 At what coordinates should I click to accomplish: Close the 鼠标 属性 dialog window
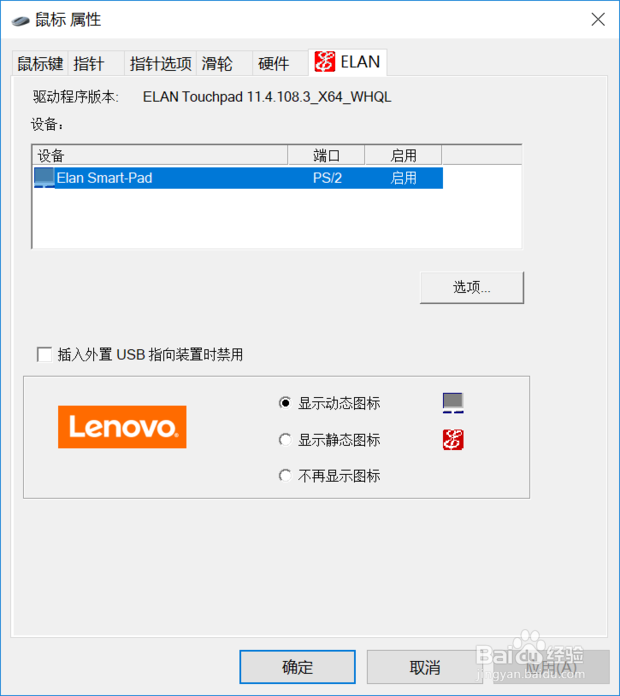coord(598,19)
